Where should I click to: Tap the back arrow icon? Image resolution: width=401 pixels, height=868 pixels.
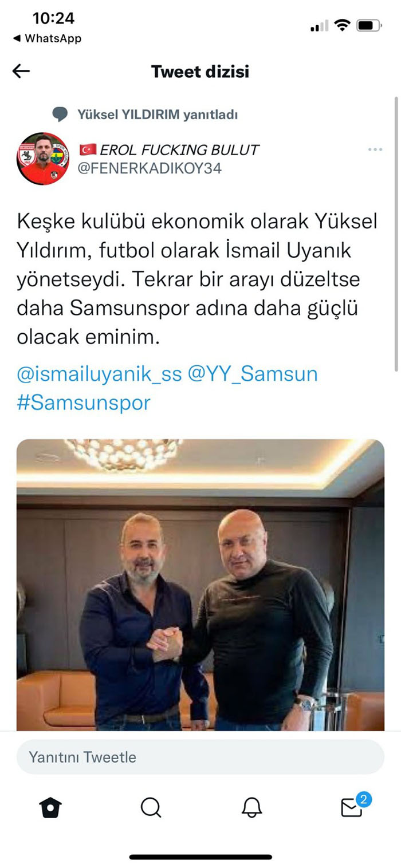[x=21, y=71]
